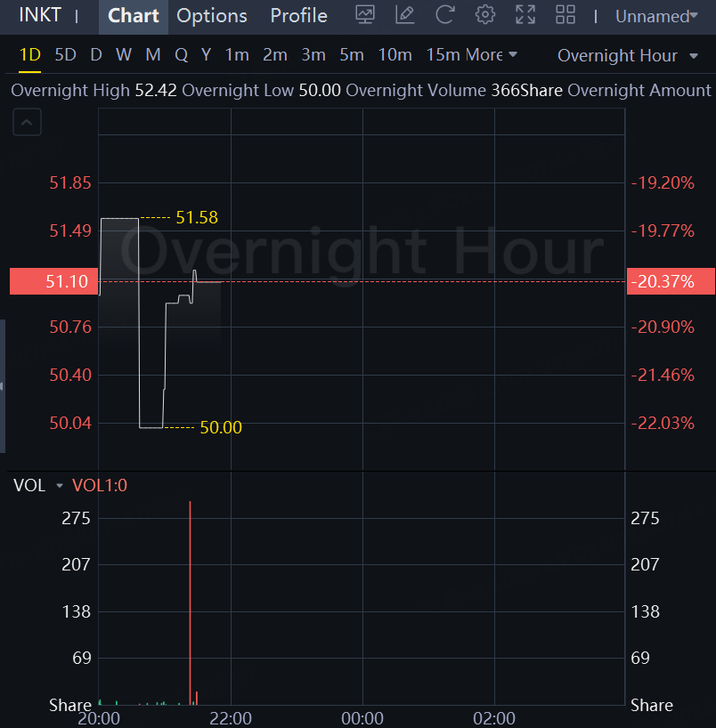Switch to the Options tab

tap(212, 16)
